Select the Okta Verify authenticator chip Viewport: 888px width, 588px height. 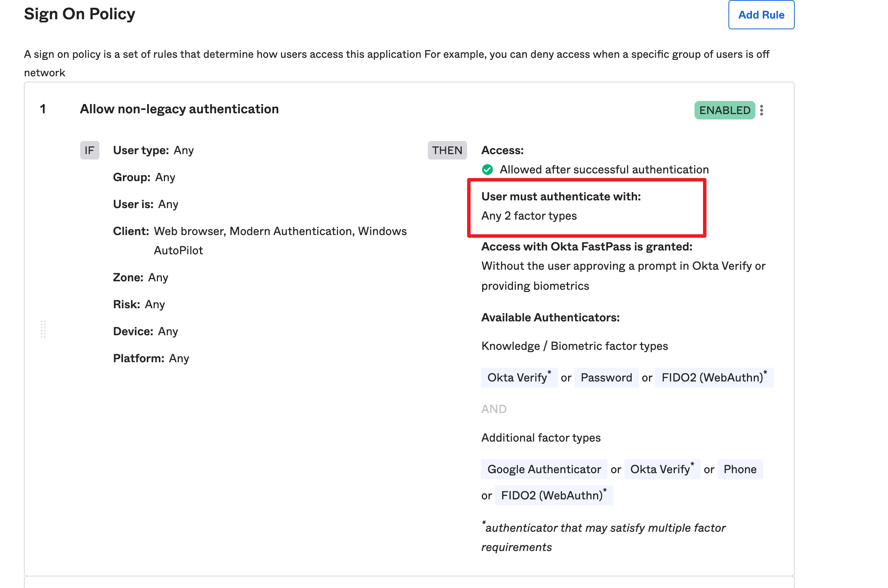(519, 377)
